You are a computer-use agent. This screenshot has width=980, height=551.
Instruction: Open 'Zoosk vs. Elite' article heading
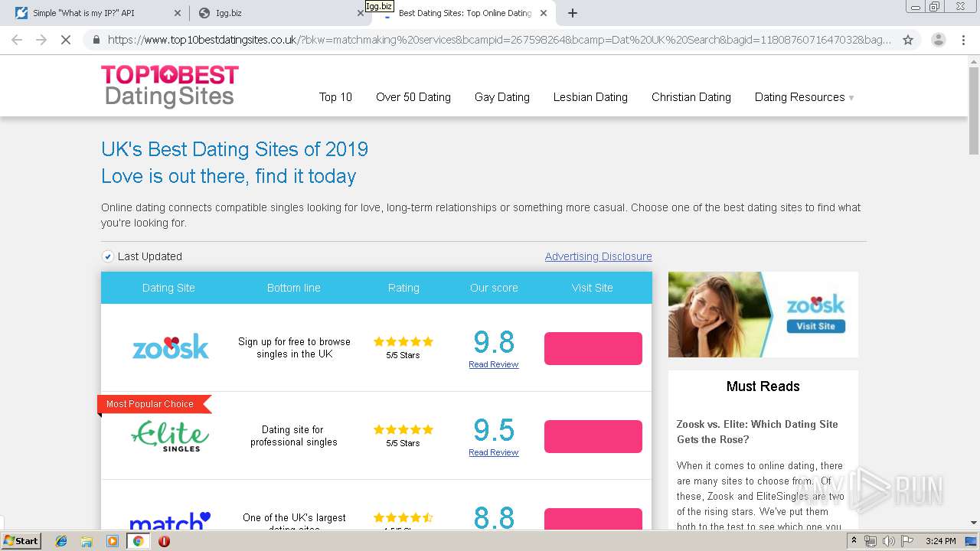click(x=757, y=432)
